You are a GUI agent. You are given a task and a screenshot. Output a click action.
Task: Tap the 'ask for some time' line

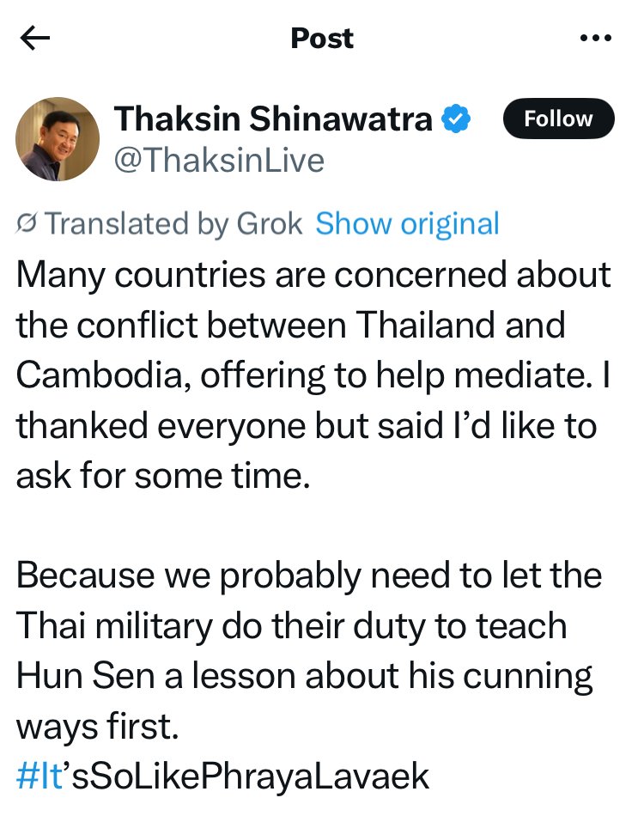(x=163, y=475)
